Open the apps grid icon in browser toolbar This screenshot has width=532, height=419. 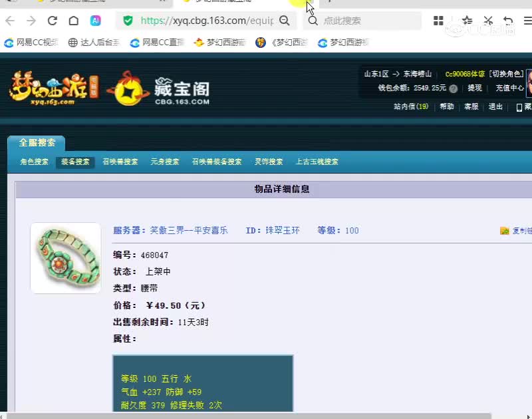(440, 21)
